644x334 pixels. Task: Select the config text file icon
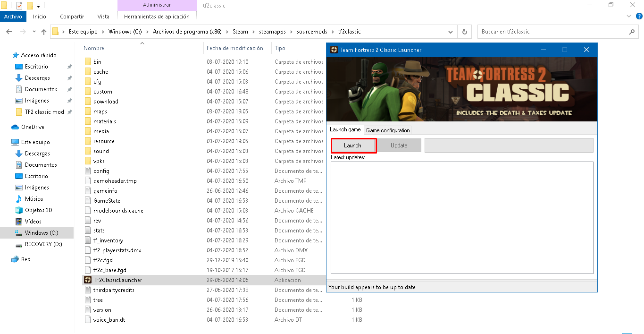click(87, 171)
